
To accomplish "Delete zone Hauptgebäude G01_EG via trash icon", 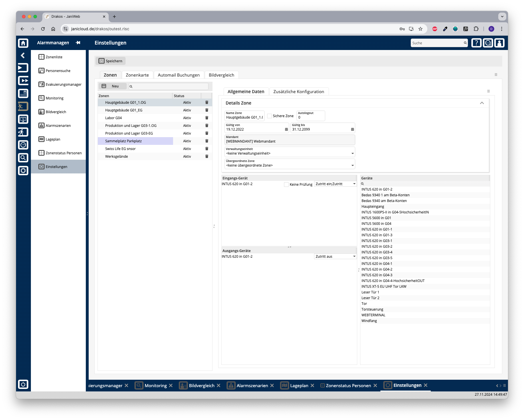I will pos(207,110).
